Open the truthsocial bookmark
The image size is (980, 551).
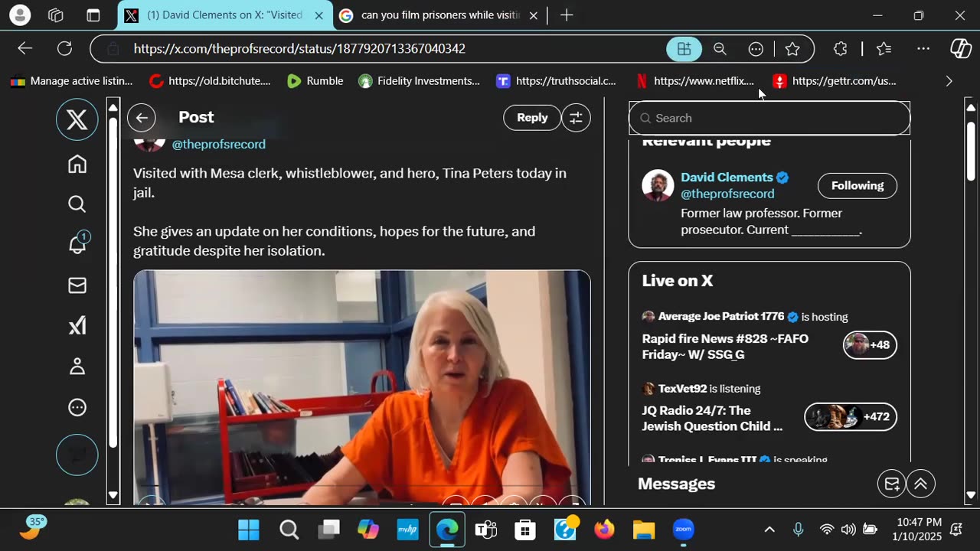[x=556, y=81]
